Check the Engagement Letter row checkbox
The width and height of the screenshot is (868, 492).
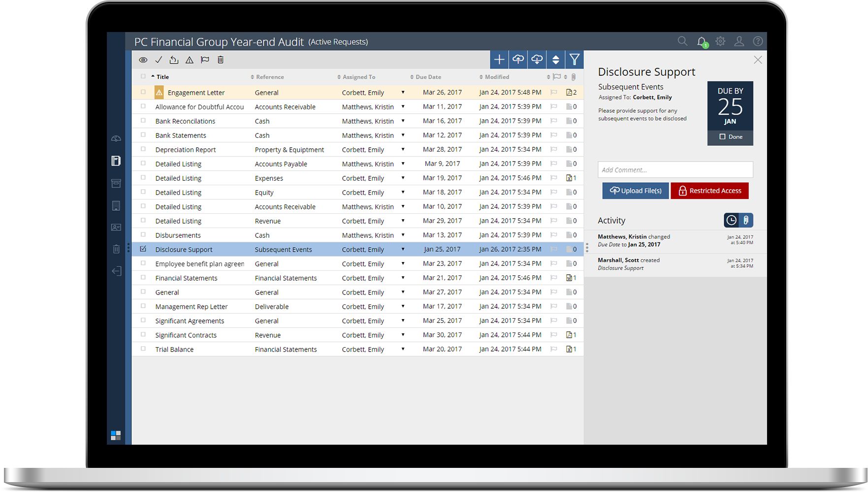(143, 92)
